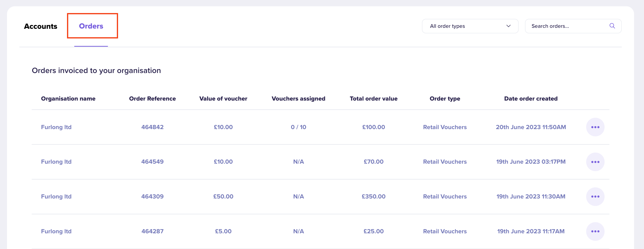Open more options for order 464287
The image size is (644, 249).
(595, 231)
